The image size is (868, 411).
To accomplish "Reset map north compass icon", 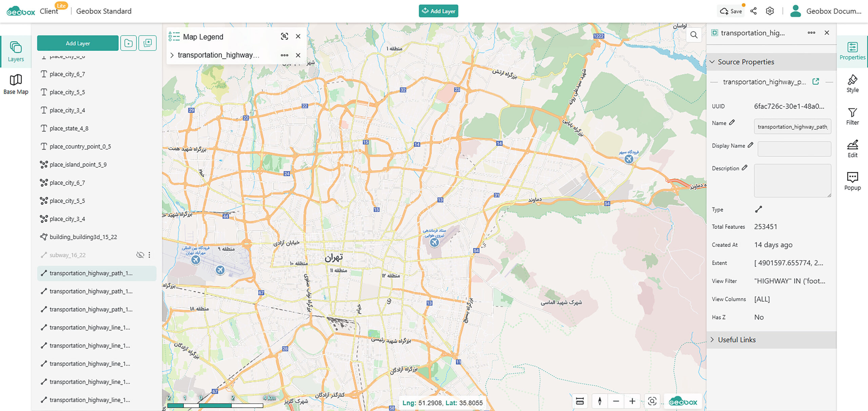I will (599, 401).
